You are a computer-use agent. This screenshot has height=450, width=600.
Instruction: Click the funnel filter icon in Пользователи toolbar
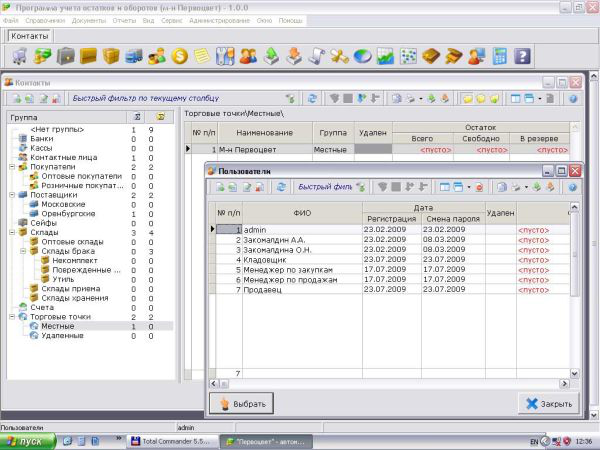(x=383, y=187)
